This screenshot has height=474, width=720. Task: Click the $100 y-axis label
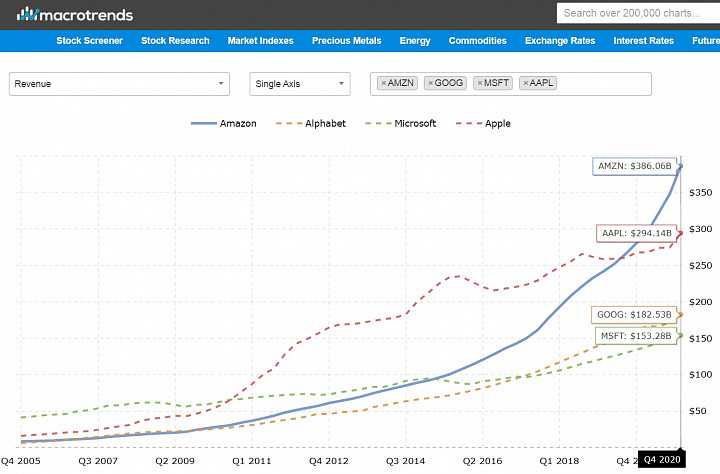pyautogui.click(x=701, y=375)
